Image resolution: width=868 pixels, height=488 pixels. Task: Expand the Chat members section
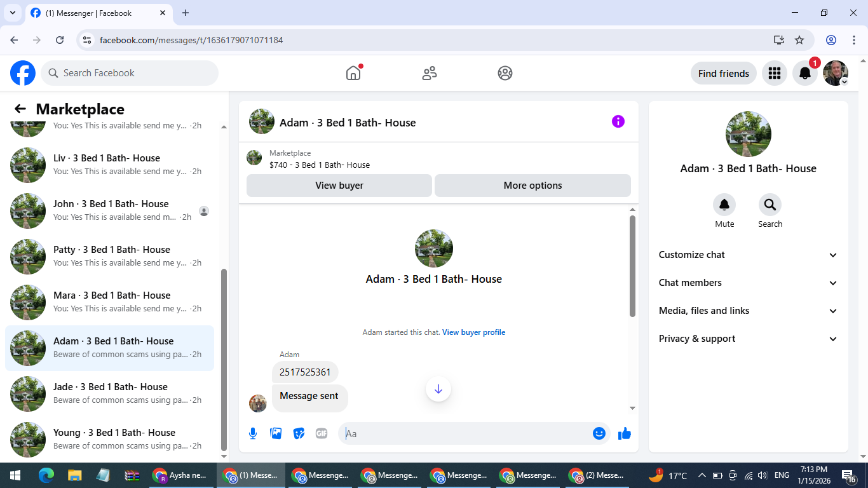(x=749, y=283)
